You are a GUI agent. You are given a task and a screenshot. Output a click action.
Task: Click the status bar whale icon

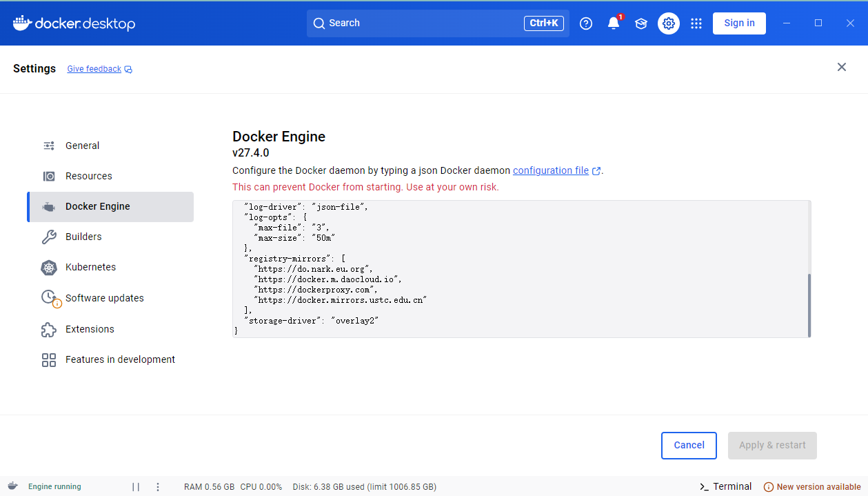(x=12, y=486)
